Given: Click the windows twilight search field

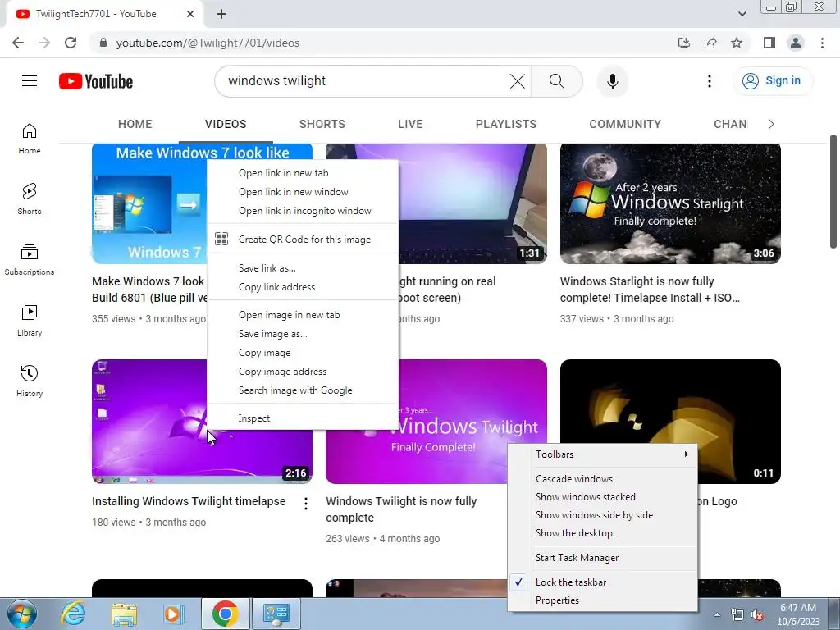Looking at the screenshot, I should pyautogui.click(x=364, y=81).
